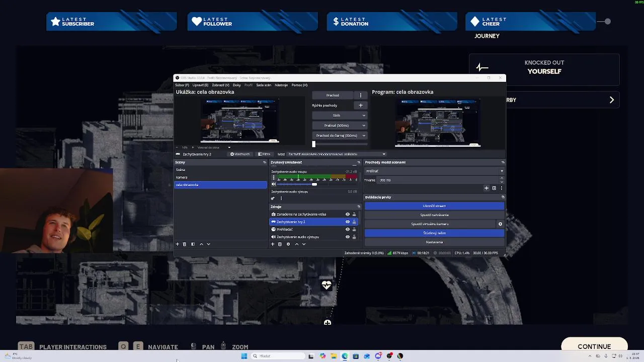Open virtual camera settings gear icon
644x362 pixels.
500,224
